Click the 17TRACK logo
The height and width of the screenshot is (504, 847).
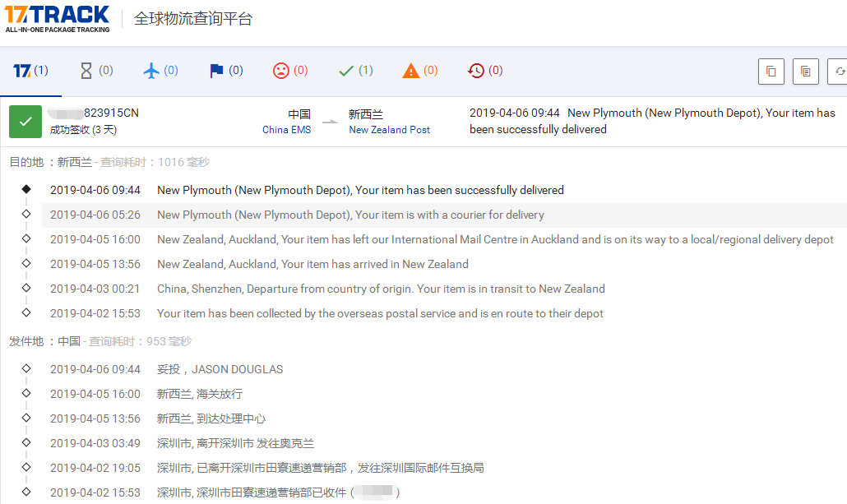(x=55, y=18)
